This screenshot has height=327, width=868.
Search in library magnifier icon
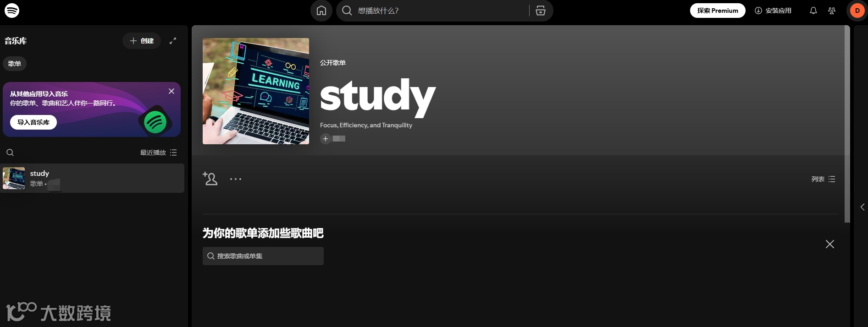pos(10,153)
